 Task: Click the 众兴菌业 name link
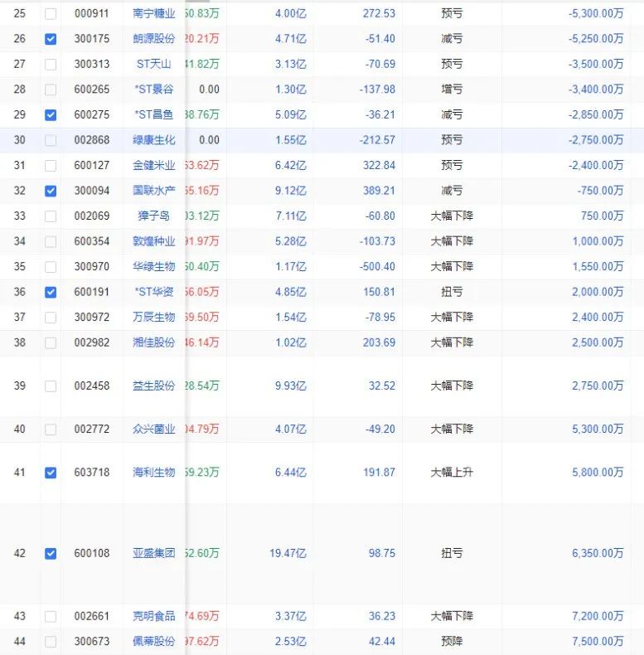153,429
